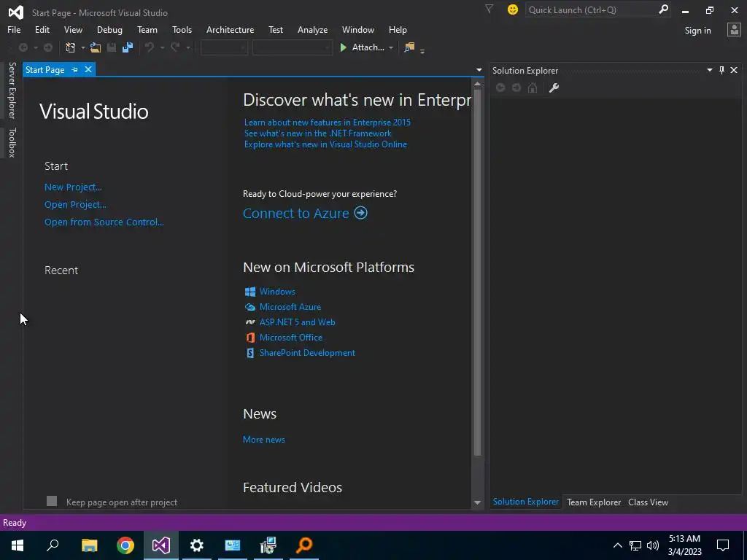Open the Team menu
Screen dimensions: 747x560
(x=147, y=29)
